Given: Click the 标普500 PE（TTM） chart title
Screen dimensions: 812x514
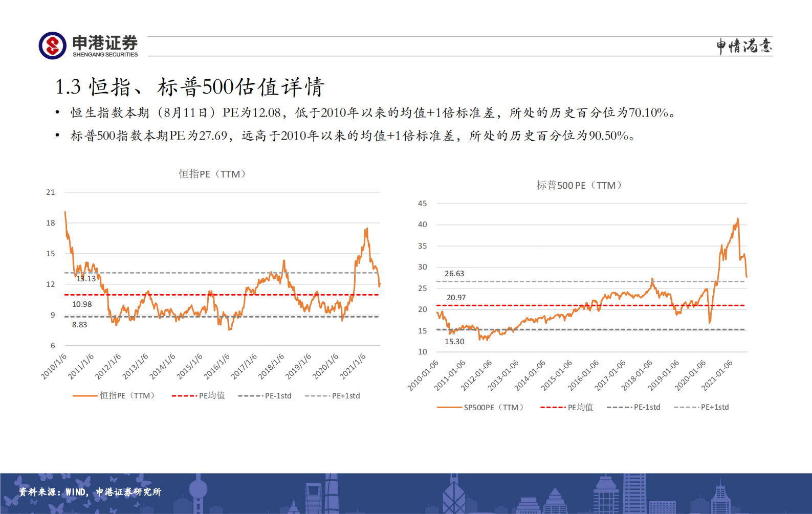Looking at the screenshot, I should (x=579, y=185).
